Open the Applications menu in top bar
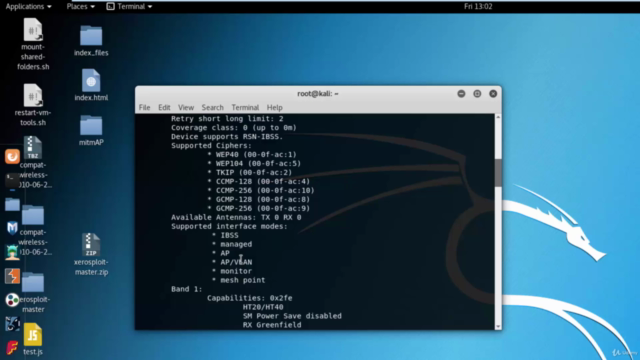Viewport: 640px width, 360px height. pos(28,7)
